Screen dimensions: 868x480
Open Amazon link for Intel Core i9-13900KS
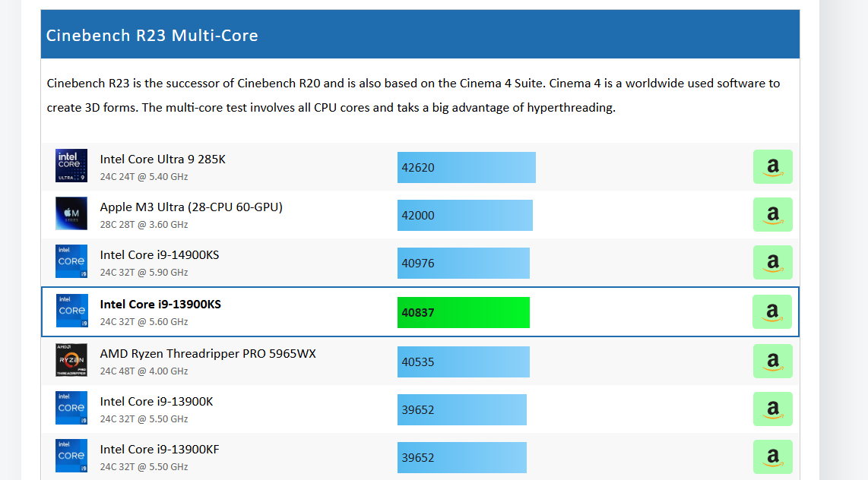(772, 312)
